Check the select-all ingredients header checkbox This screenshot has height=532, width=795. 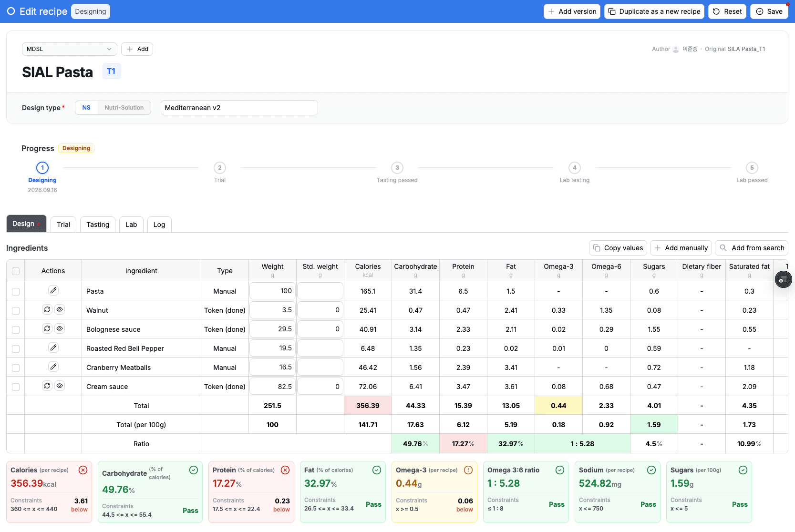coord(16,271)
